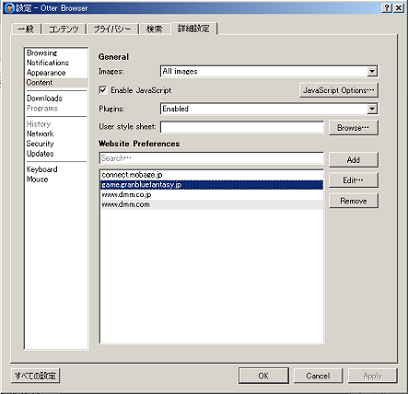Open JavaScript Options dialog
The width and height of the screenshot is (408, 394).
click(339, 90)
